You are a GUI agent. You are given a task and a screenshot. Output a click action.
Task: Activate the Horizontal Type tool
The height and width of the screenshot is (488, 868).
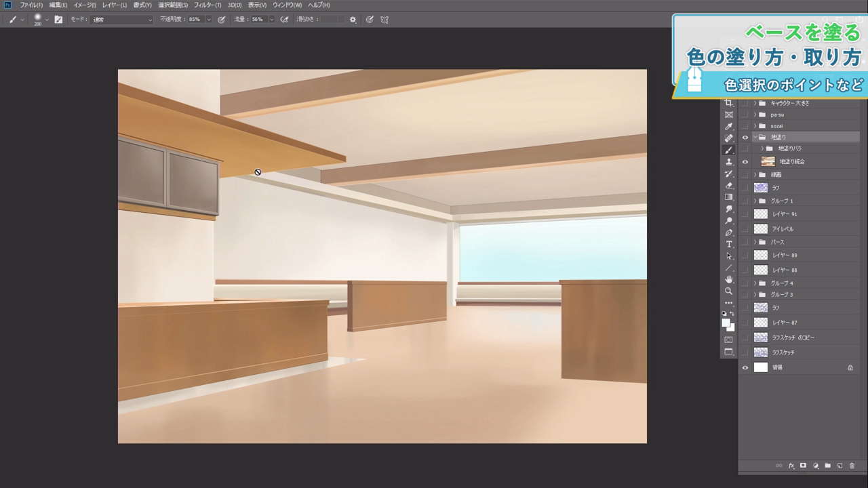(x=729, y=244)
